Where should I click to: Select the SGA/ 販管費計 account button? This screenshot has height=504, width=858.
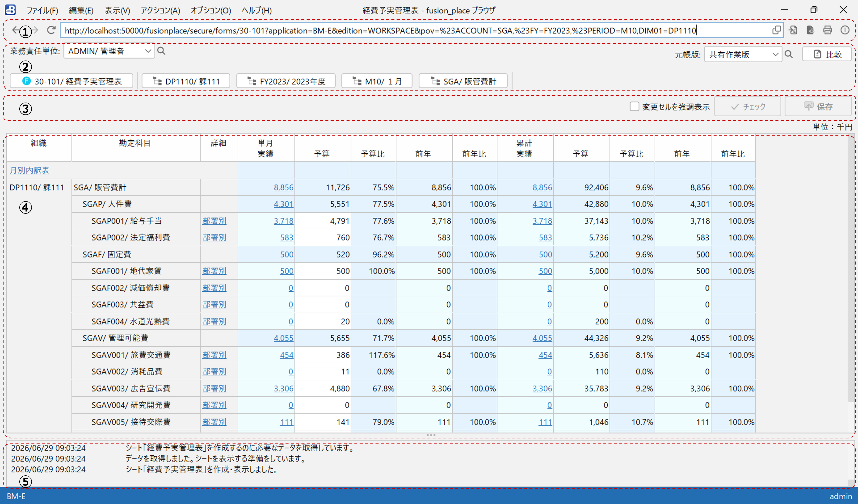[463, 81]
